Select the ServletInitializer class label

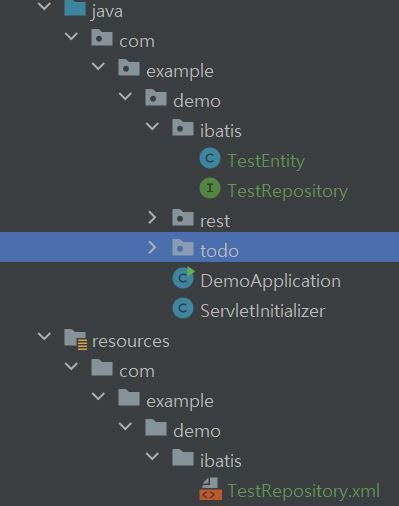(x=262, y=311)
